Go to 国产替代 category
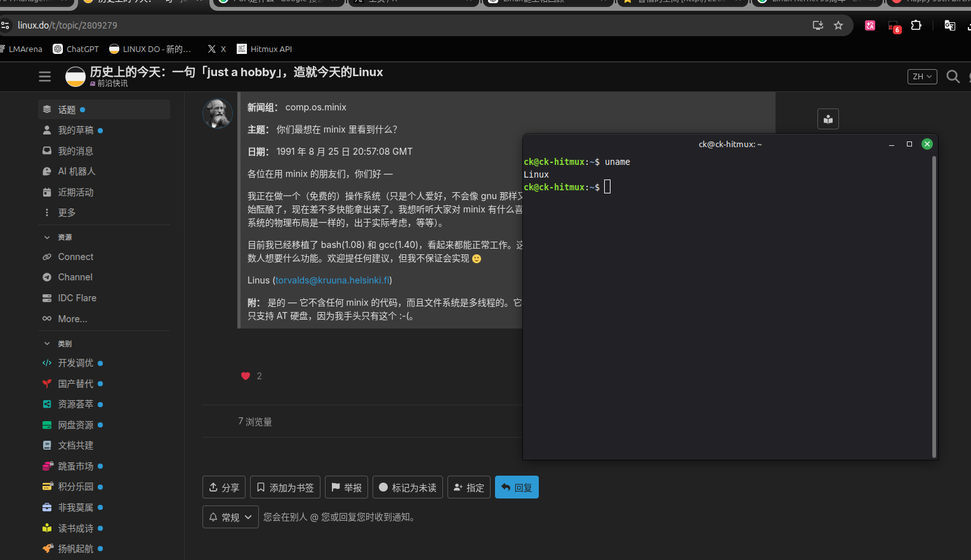Screen dimensions: 971x560 (104, 384)
